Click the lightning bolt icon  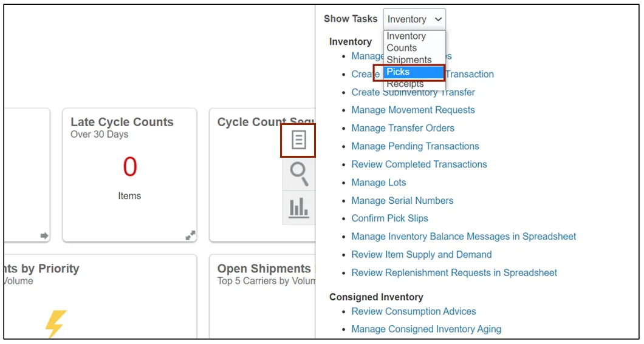click(x=56, y=324)
